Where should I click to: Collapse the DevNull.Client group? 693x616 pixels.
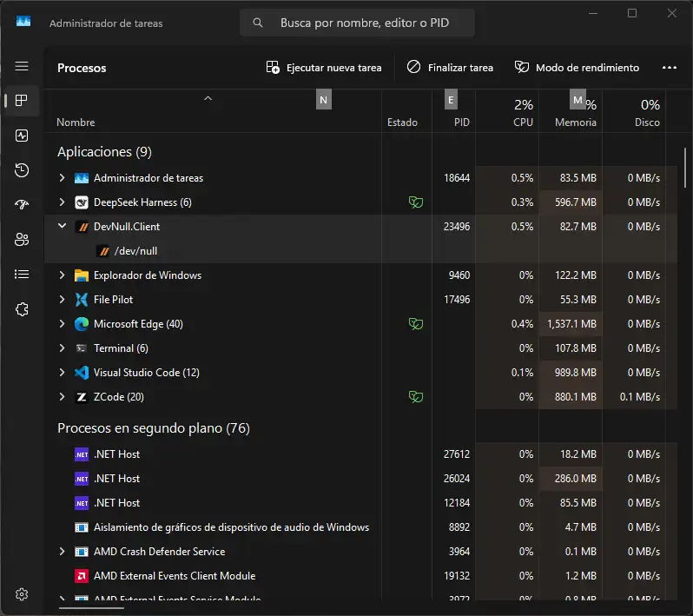click(62, 226)
